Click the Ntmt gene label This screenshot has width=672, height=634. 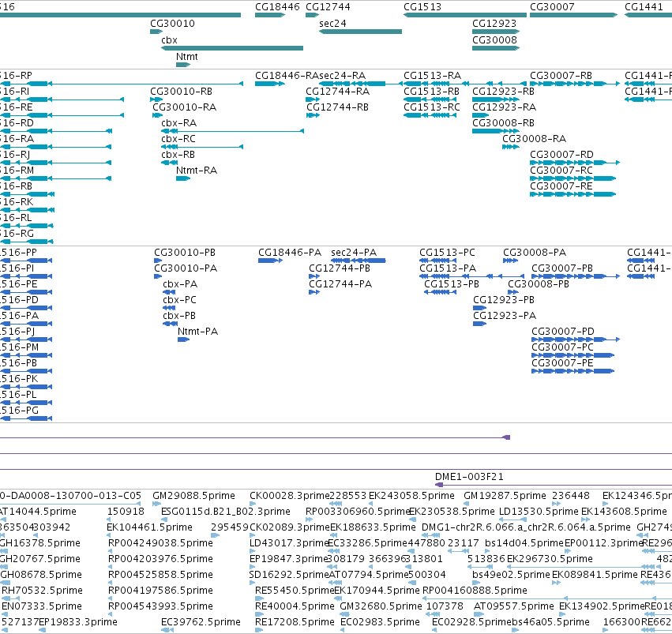(x=187, y=57)
